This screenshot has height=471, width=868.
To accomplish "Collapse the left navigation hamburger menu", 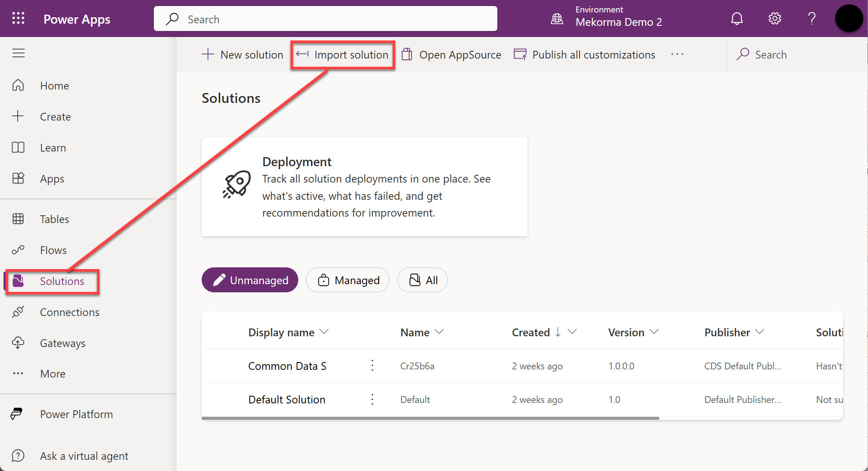I will click(x=19, y=53).
